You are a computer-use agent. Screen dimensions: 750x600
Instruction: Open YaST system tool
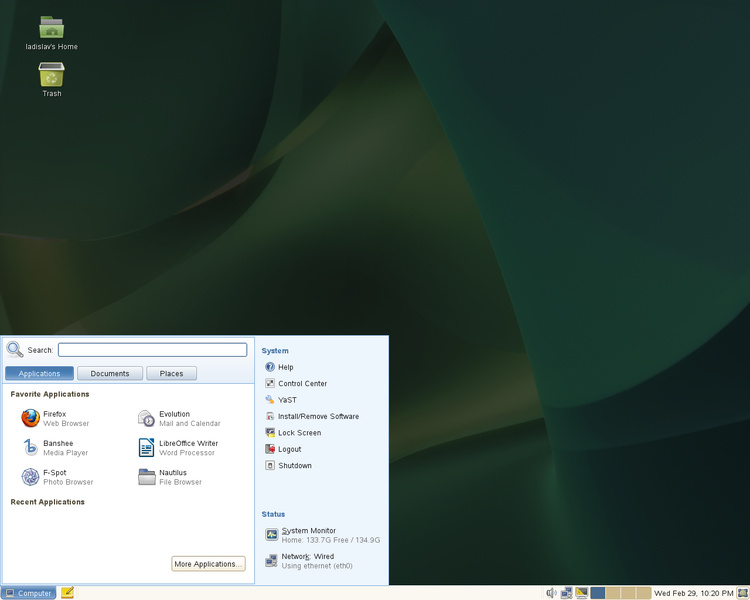coord(281,400)
